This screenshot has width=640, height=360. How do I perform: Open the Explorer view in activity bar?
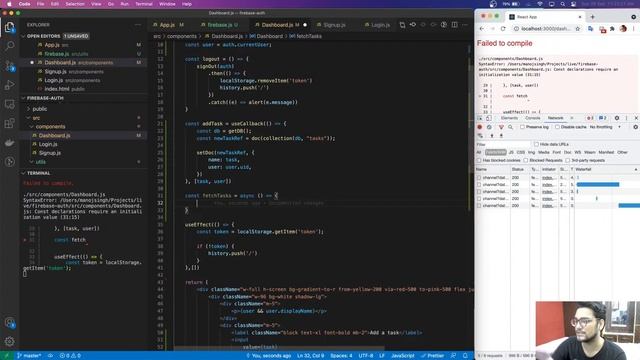[9, 27]
